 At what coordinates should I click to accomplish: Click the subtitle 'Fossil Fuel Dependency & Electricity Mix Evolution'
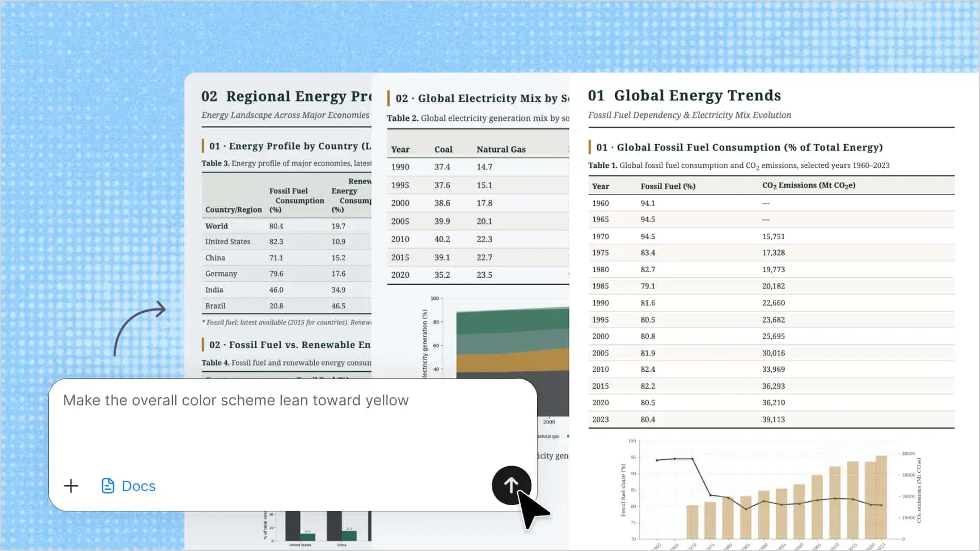pyautogui.click(x=690, y=115)
